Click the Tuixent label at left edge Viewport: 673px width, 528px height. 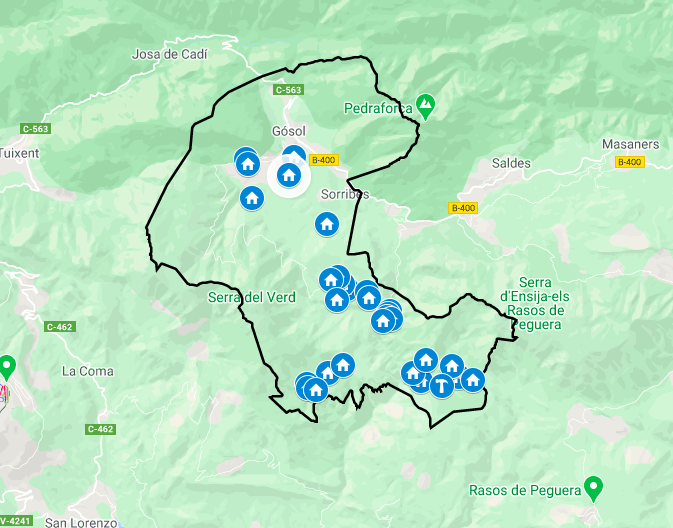pyautogui.click(x=20, y=153)
